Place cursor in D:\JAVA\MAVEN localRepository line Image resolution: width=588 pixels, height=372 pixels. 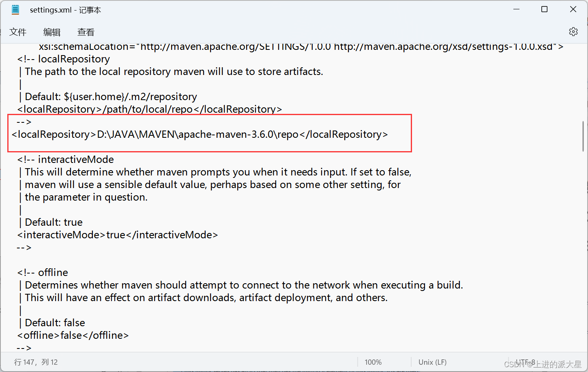click(200, 135)
